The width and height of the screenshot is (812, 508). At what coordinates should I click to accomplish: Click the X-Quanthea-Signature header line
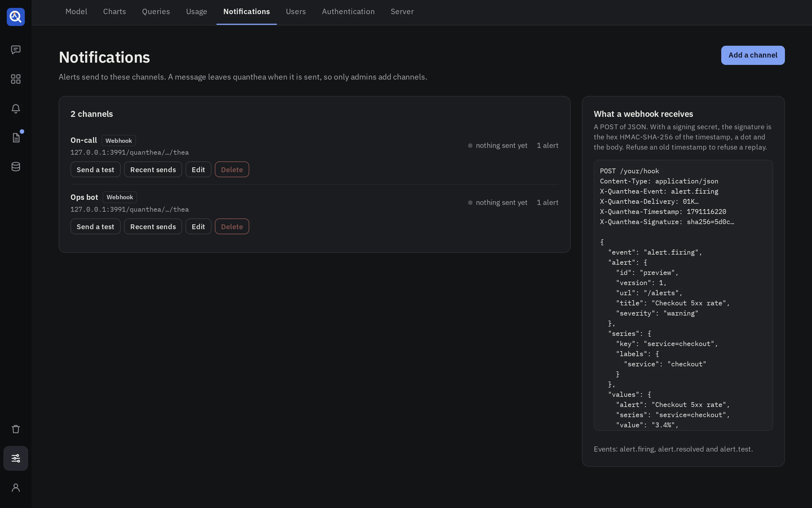(667, 222)
